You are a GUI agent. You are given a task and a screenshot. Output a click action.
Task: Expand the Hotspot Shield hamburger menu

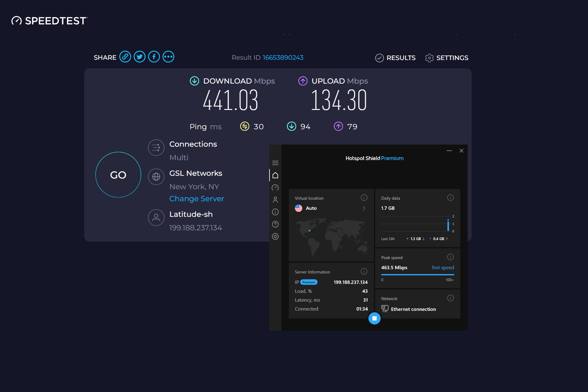pyautogui.click(x=275, y=163)
